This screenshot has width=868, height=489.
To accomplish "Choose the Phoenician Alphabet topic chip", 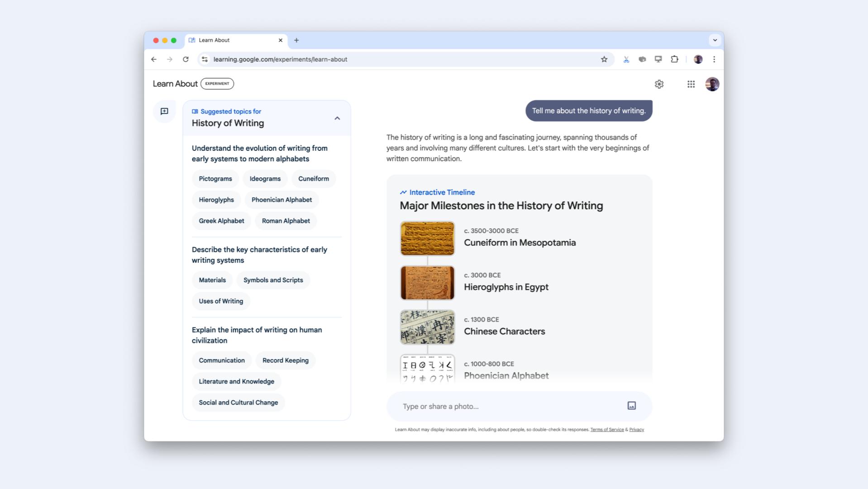I will [281, 200].
